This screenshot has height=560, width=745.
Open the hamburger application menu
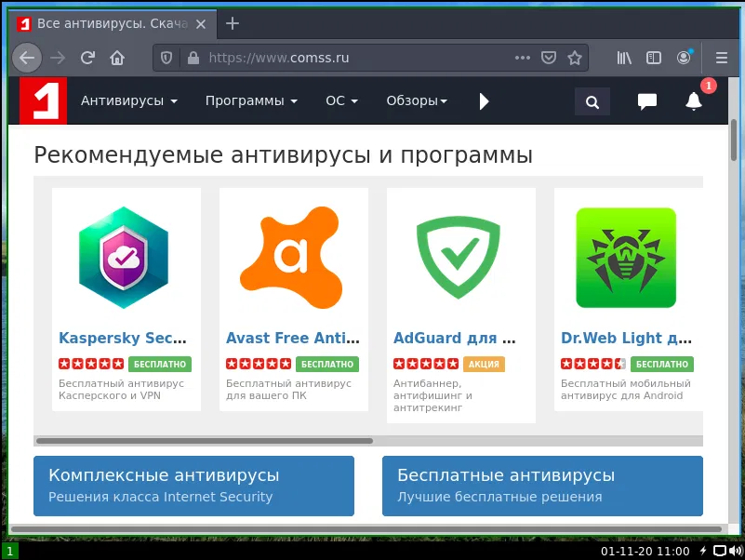[721, 58]
